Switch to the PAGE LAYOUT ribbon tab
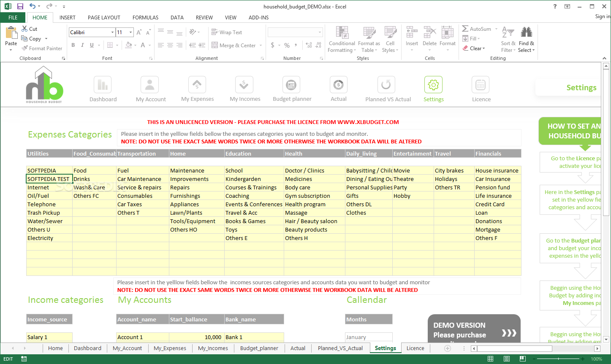 (104, 18)
